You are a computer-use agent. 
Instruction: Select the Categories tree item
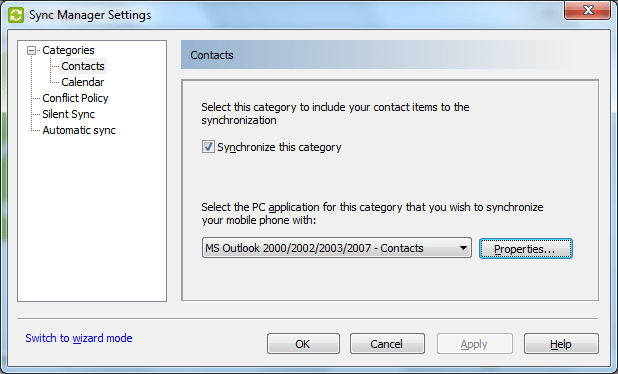click(x=68, y=50)
